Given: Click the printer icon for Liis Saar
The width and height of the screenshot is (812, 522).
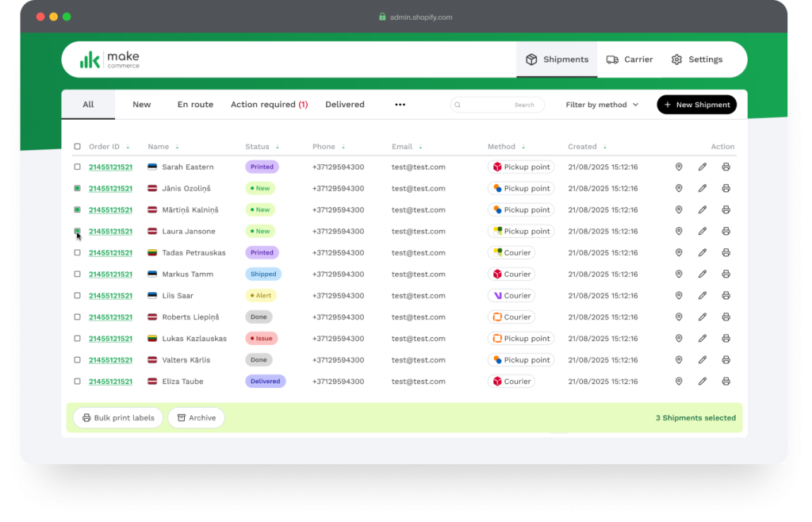Looking at the screenshot, I should tap(726, 296).
